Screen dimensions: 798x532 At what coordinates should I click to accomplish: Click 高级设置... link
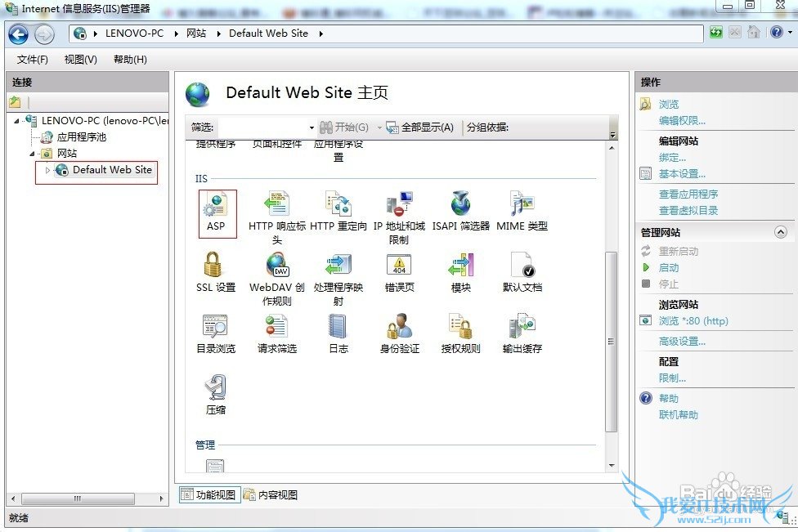click(682, 342)
